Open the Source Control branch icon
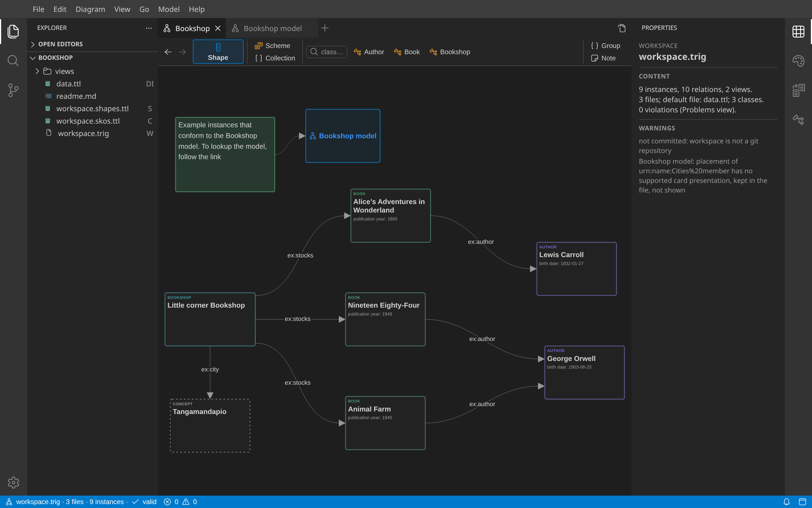The height and width of the screenshot is (508, 812). pyautogui.click(x=13, y=90)
